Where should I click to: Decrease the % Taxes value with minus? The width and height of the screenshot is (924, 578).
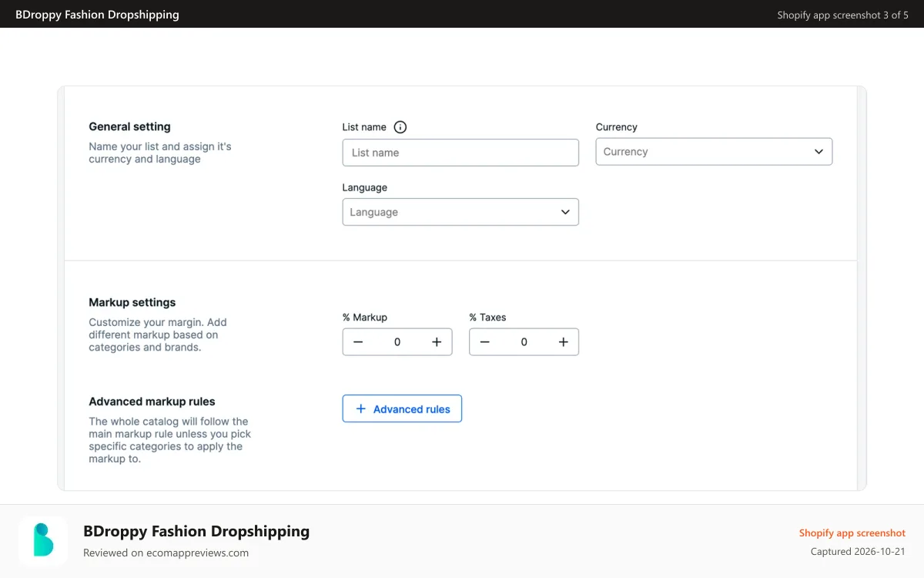click(x=485, y=342)
